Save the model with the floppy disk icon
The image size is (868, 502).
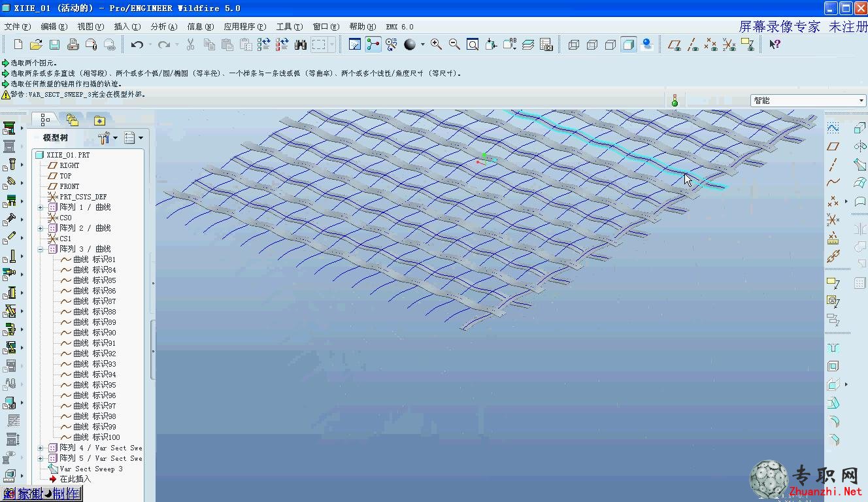[x=54, y=44]
